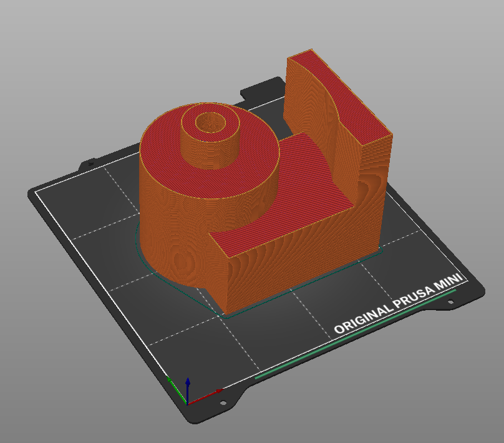Click the tall rectangular back wall of the model
The width and height of the screenshot is (504, 443).
[x=337, y=129]
